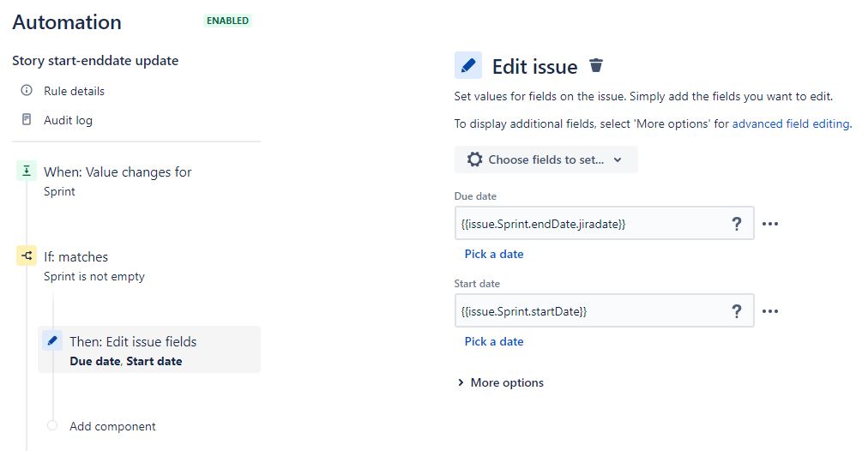Select the If: matches condition
Viewport: 868px width, 451px height.
pyautogui.click(x=94, y=266)
